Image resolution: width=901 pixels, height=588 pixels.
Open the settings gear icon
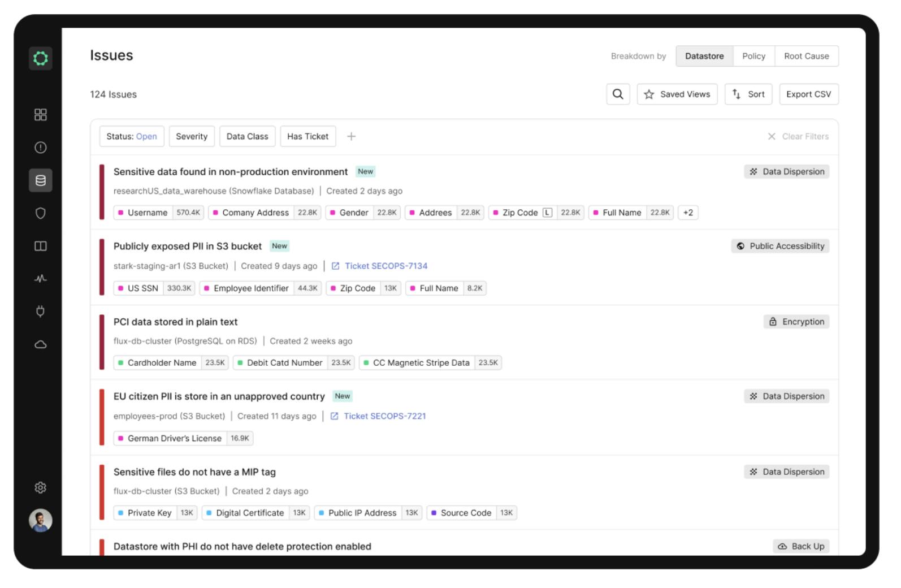(x=41, y=487)
